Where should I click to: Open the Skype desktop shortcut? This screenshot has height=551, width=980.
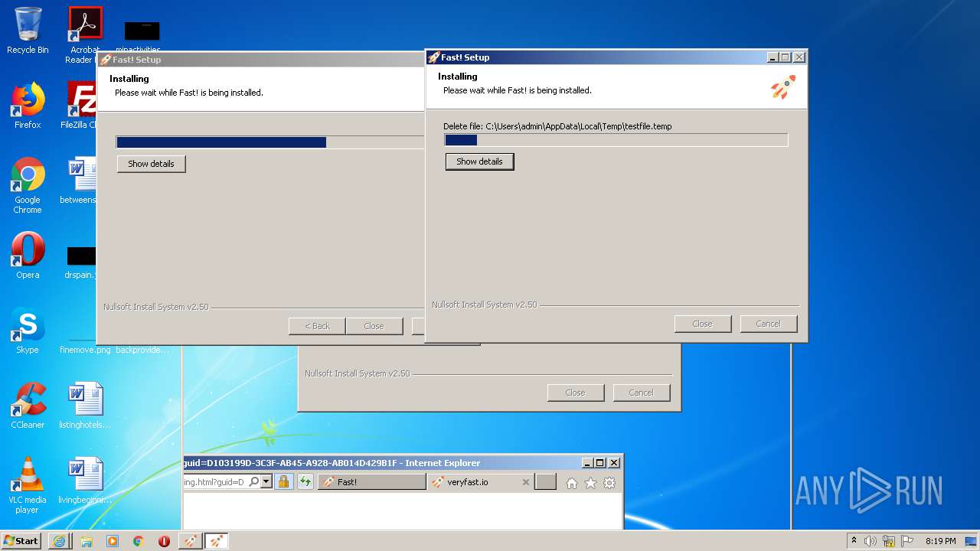point(28,331)
